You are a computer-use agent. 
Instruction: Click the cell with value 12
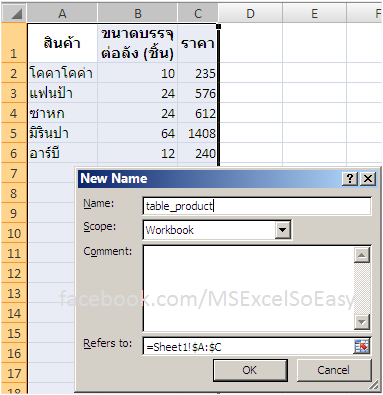(138, 153)
